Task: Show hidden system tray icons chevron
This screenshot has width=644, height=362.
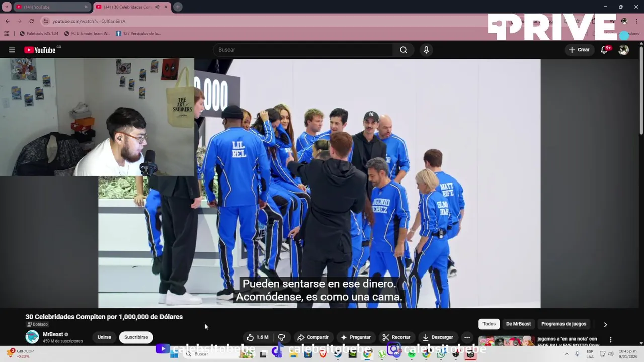Action: click(566, 354)
